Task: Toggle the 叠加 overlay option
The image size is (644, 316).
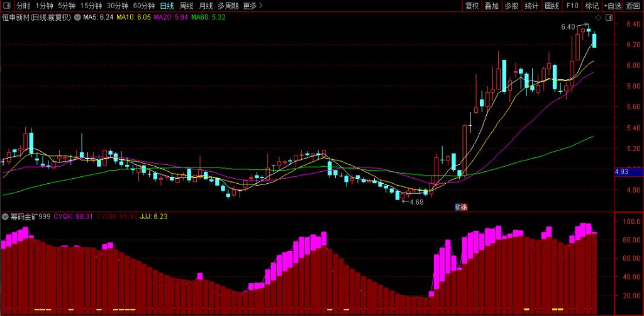Action: click(491, 6)
